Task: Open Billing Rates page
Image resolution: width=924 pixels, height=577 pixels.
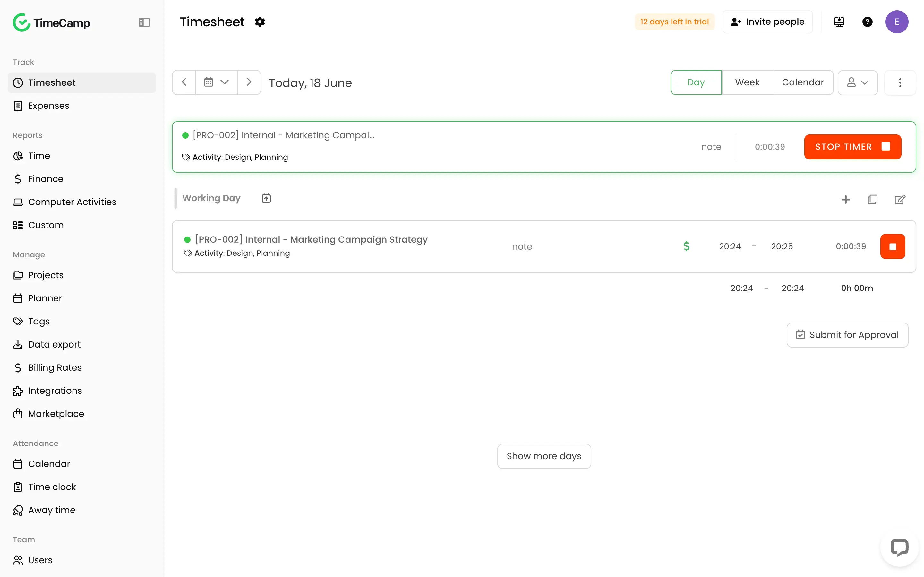Action: click(x=81, y=367)
